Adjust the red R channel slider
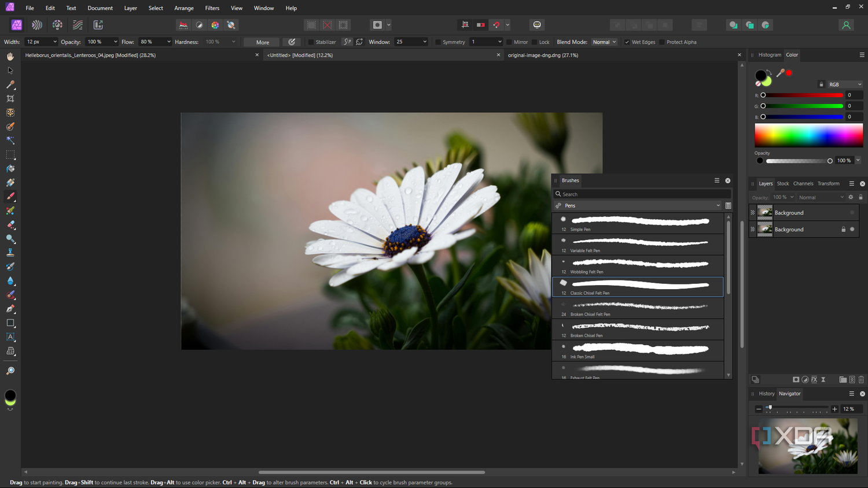The height and width of the screenshot is (488, 868). pyautogui.click(x=803, y=95)
